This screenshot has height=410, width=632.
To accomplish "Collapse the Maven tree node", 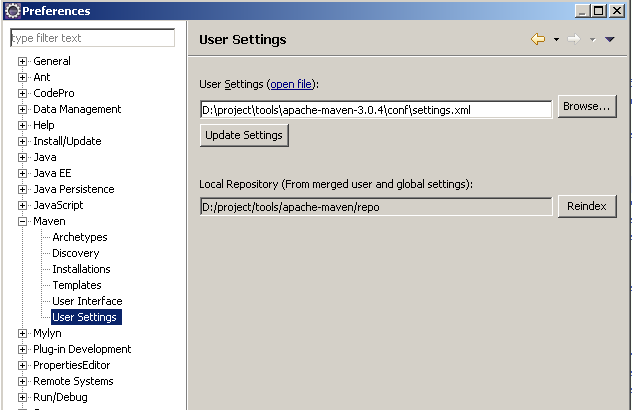I will tap(23, 221).
